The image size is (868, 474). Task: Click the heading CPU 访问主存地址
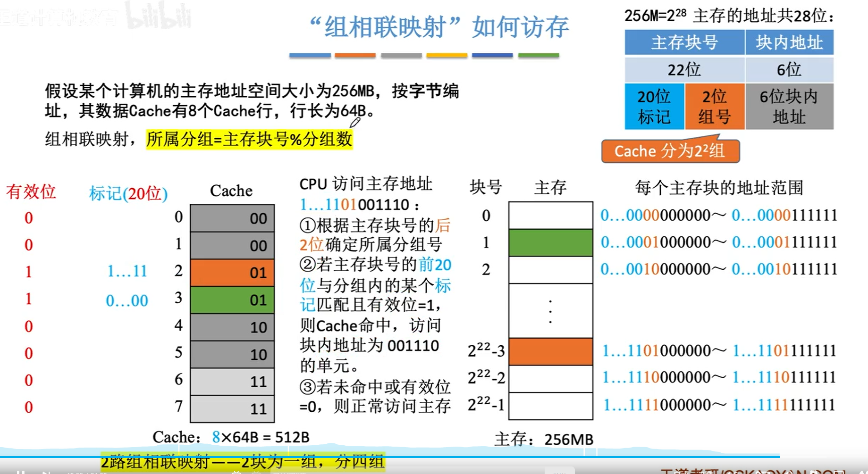coord(366,184)
